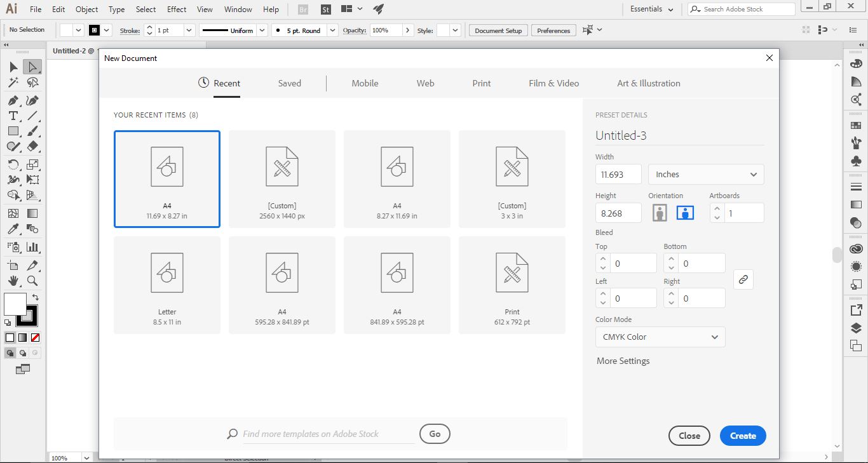This screenshot has width=868, height=463.
Task: Link the bleed values together
Action: tap(743, 279)
